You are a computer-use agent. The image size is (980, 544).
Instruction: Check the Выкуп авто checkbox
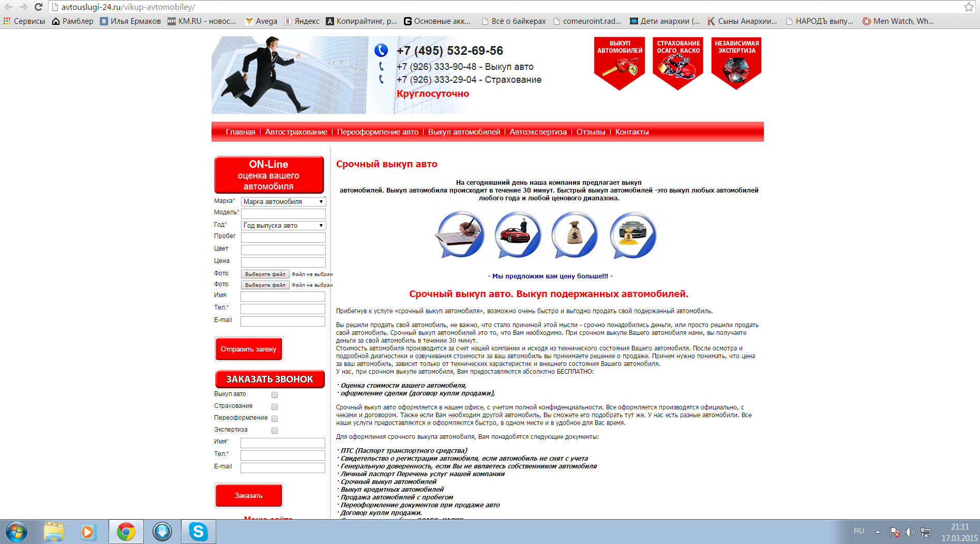click(x=275, y=395)
